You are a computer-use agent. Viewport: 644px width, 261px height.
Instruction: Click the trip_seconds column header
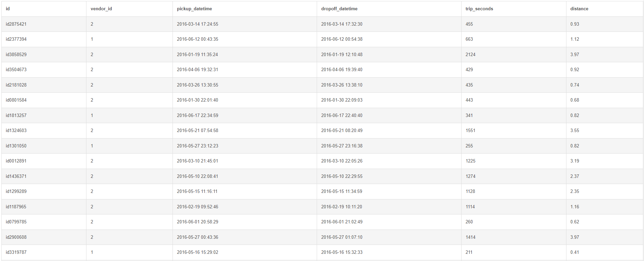pyautogui.click(x=479, y=9)
